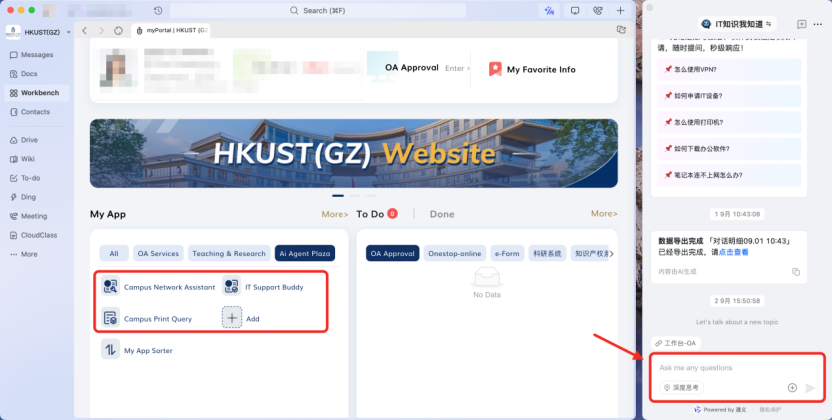The height and width of the screenshot is (420, 832).
Task: Click the HKUST(GZ) Website banner
Action: [354, 153]
